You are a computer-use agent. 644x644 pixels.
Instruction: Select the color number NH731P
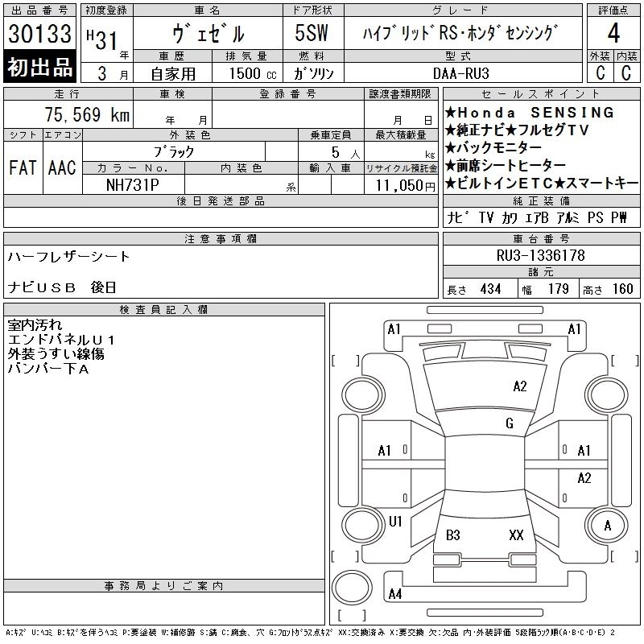coord(133,184)
